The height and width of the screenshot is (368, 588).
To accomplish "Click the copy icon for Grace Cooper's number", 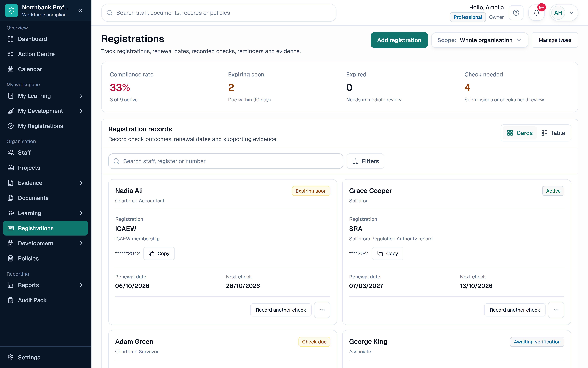I will point(380,253).
